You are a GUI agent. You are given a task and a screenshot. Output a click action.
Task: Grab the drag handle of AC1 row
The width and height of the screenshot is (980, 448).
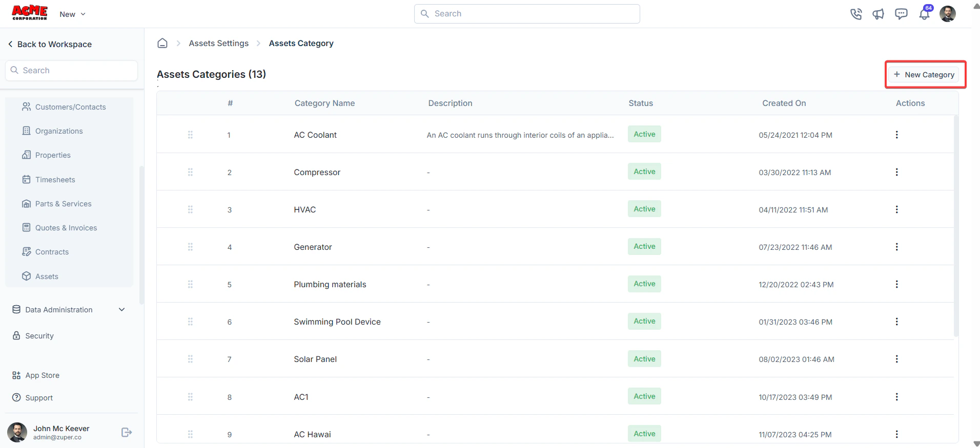click(x=190, y=397)
